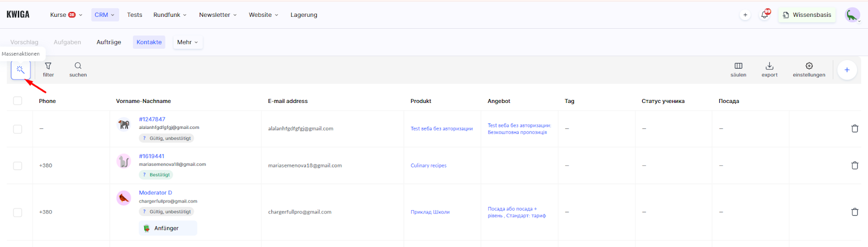Toggle the select-all checkbox in header
This screenshot has height=247, width=868.
pyautogui.click(x=18, y=101)
